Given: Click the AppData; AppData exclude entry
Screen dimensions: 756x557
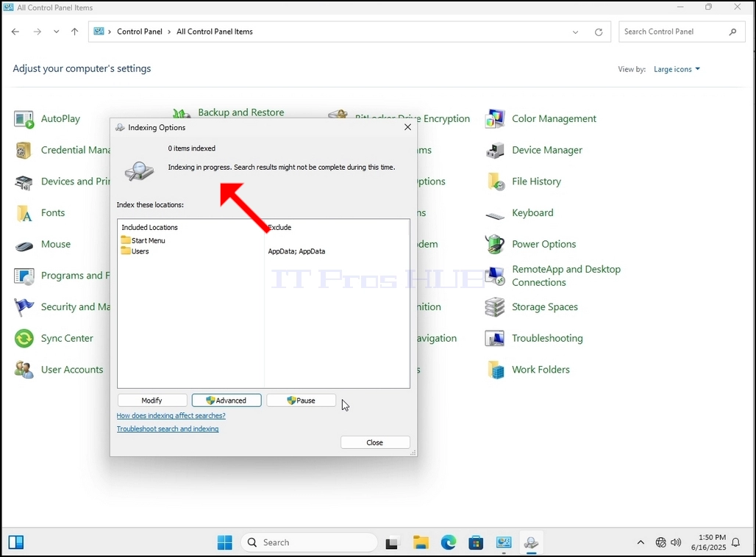Looking at the screenshot, I should [296, 251].
